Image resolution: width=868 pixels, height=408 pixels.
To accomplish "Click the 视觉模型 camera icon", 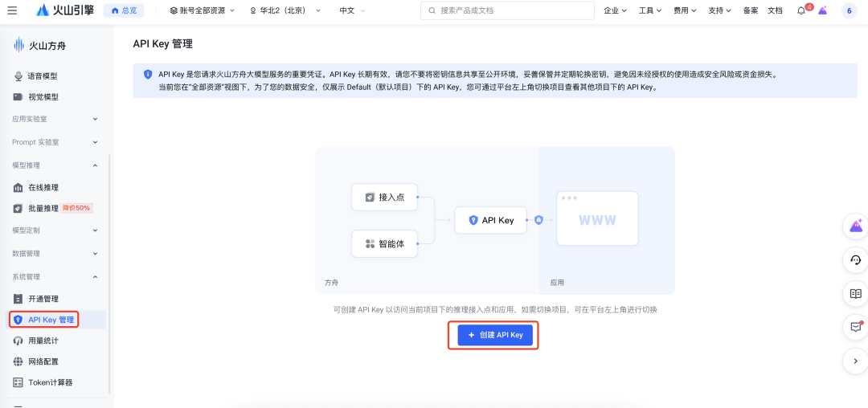I will [x=18, y=96].
